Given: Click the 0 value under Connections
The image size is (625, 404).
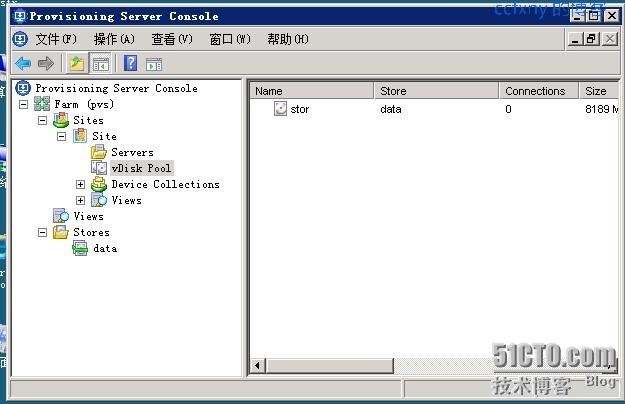Looking at the screenshot, I should coord(508,109).
